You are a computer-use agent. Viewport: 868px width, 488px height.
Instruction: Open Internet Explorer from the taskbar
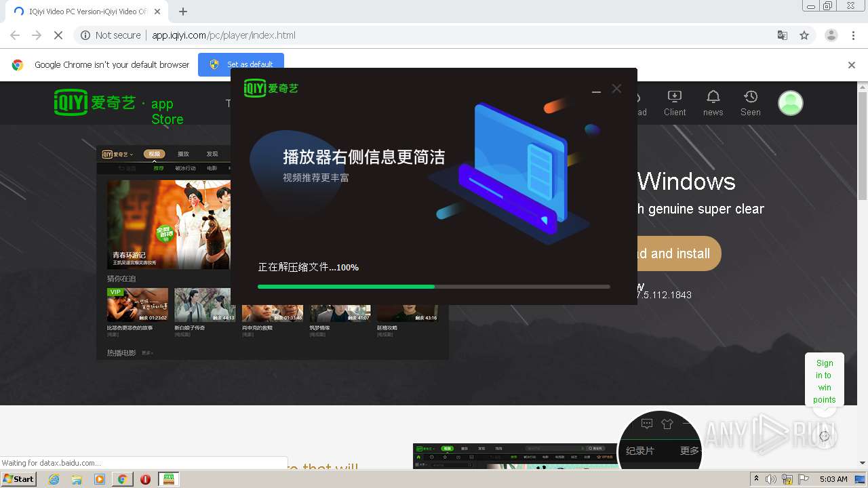click(x=54, y=479)
